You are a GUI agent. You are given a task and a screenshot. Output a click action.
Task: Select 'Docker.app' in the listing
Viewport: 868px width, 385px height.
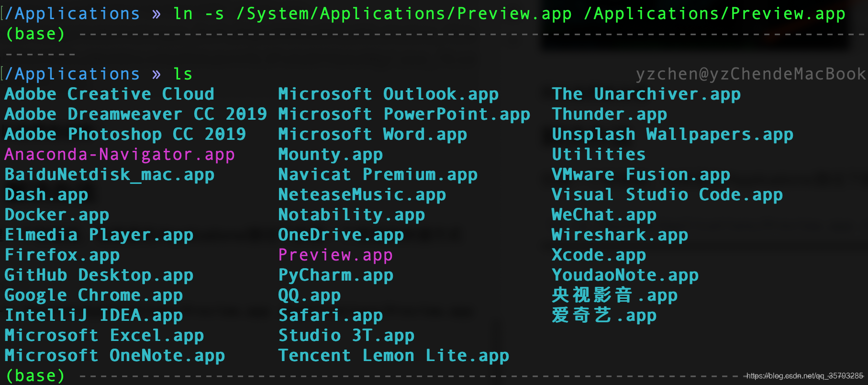[x=57, y=215]
